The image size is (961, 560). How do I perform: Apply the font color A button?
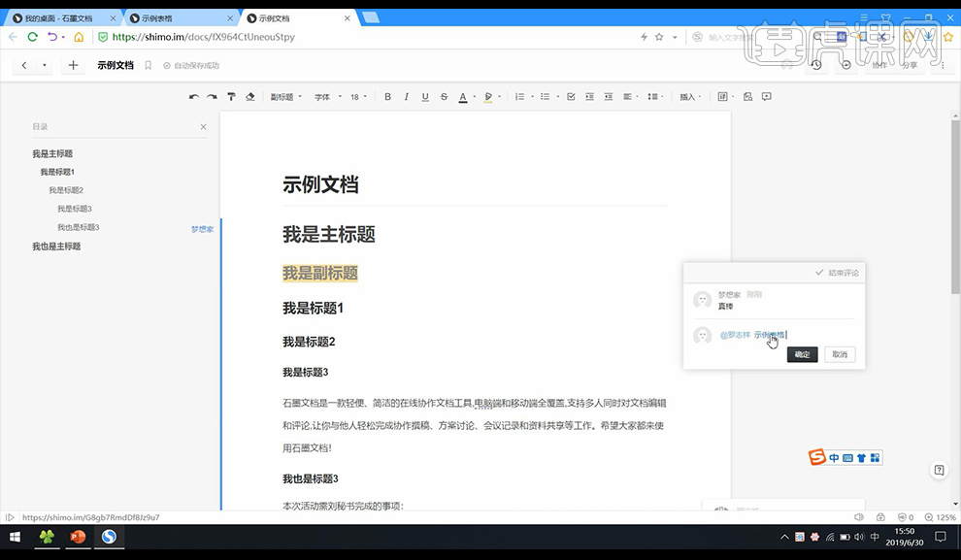coord(463,97)
